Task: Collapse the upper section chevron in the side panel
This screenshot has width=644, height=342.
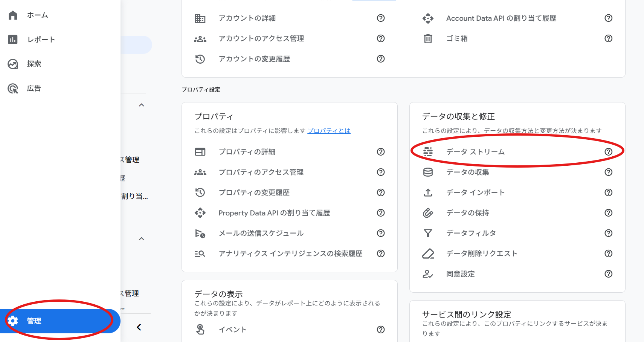Action: tap(142, 105)
